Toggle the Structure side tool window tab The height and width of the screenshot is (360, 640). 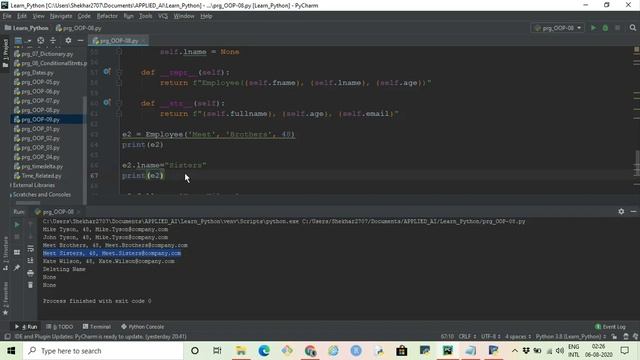pos(5,254)
